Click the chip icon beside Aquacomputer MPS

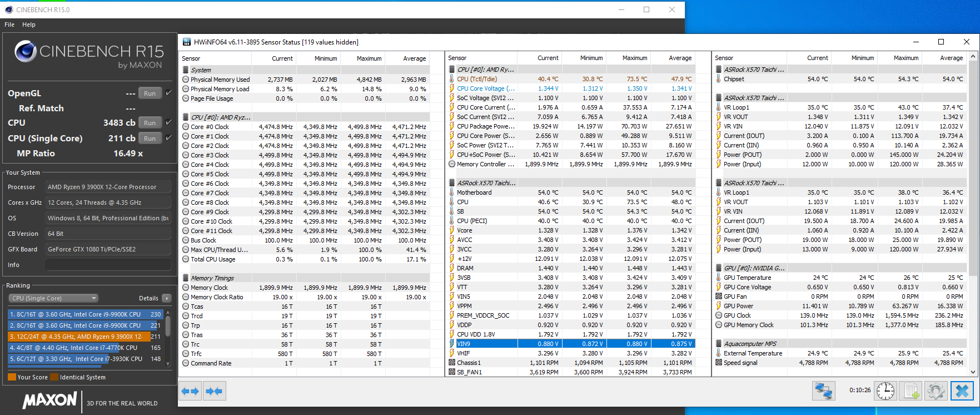click(719, 344)
